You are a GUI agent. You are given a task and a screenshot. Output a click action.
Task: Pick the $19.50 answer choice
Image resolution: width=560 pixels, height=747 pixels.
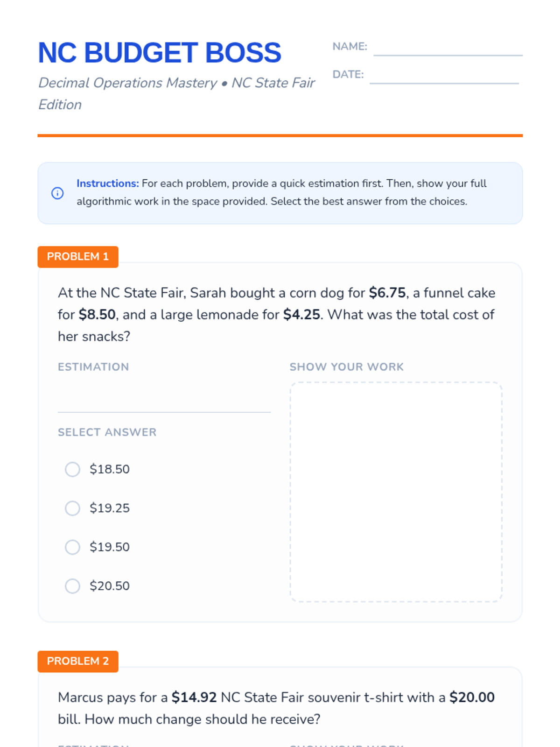point(72,547)
